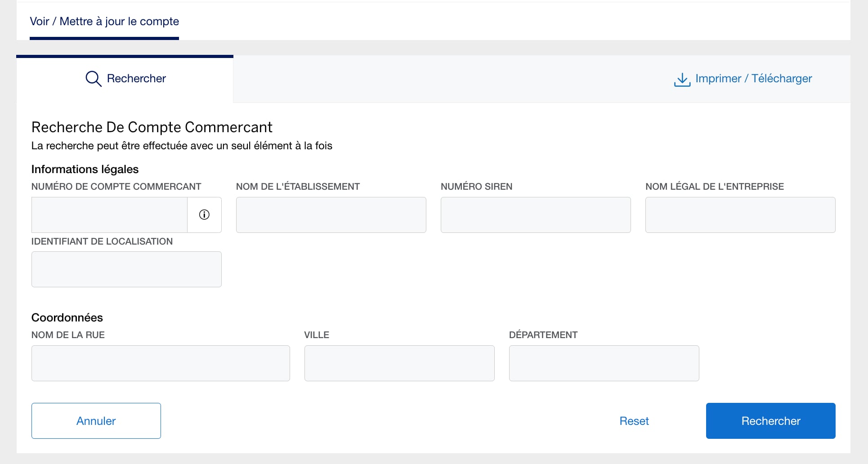Select the NOM DE LA RUE field
Image resolution: width=868 pixels, height=464 pixels.
click(x=161, y=363)
